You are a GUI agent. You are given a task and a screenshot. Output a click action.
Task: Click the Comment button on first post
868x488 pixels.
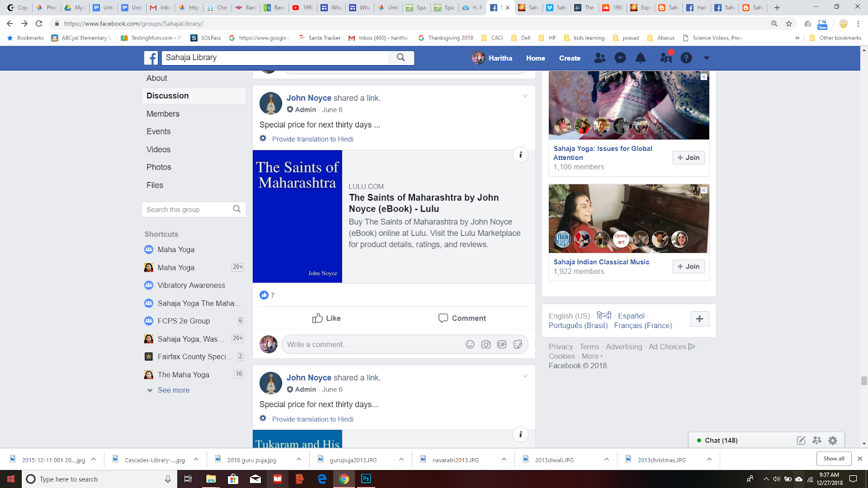462,318
